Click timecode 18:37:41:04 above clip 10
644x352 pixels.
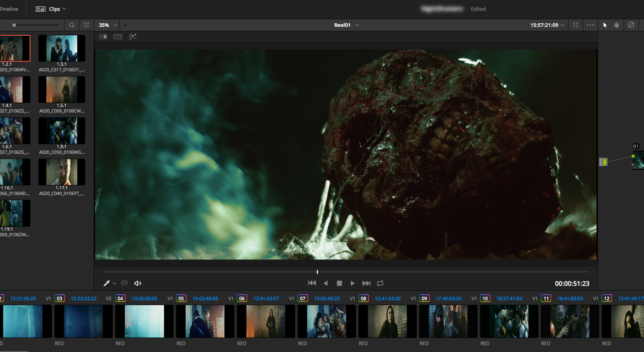point(510,299)
